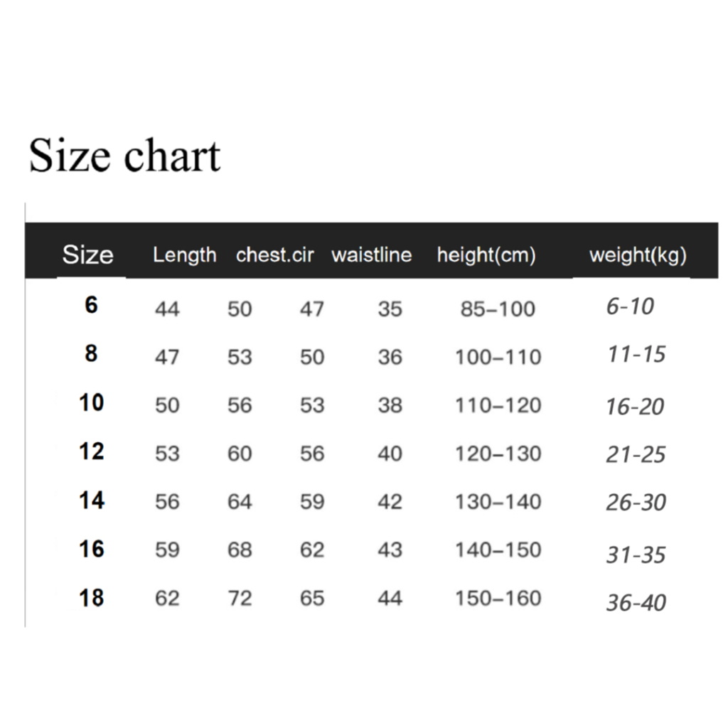Select the Length column header

tap(185, 255)
